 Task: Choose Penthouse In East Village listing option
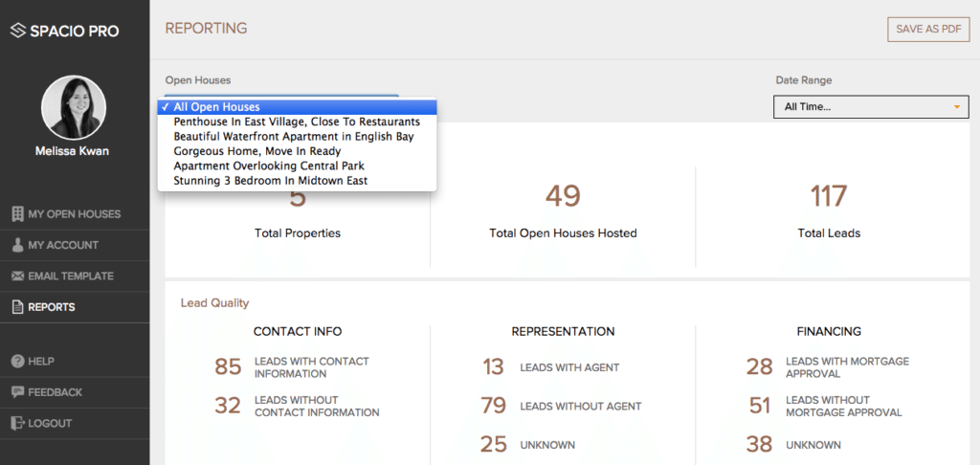pyautogui.click(x=297, y=122)
